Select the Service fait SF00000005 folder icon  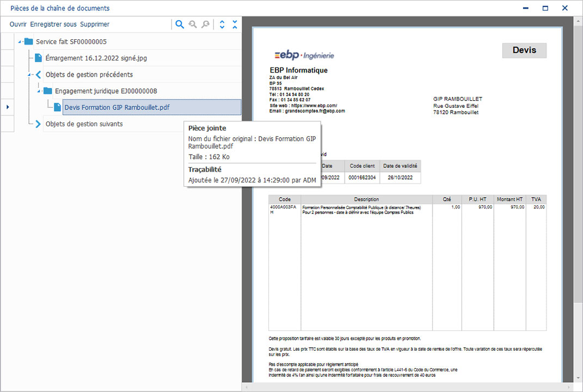(x=29, y=41)
